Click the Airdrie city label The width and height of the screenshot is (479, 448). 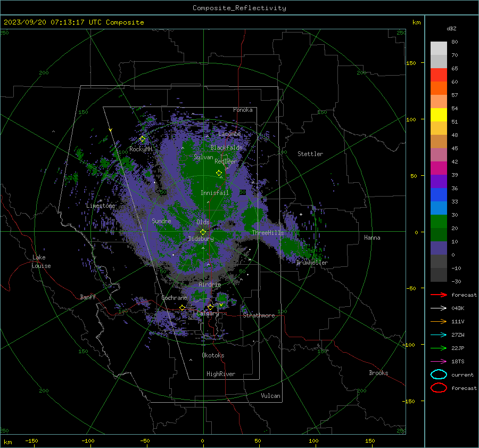pos(210,284)
